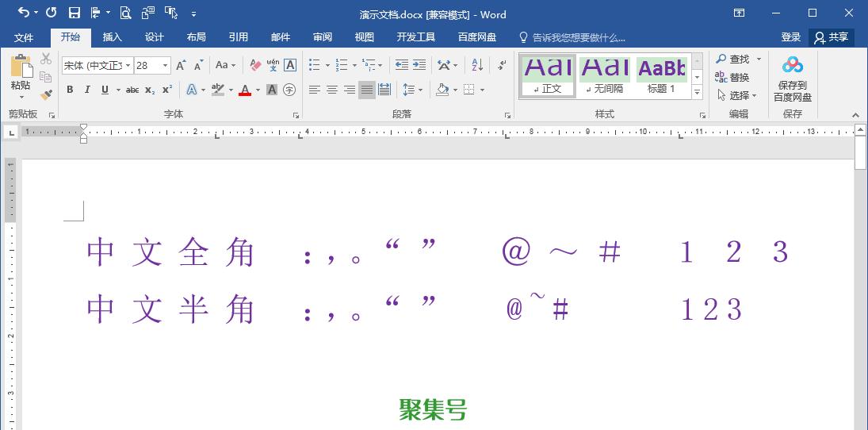Center-align the paragraph text
The height and width of the screenshot is (430, 868).
coord(332,90)
